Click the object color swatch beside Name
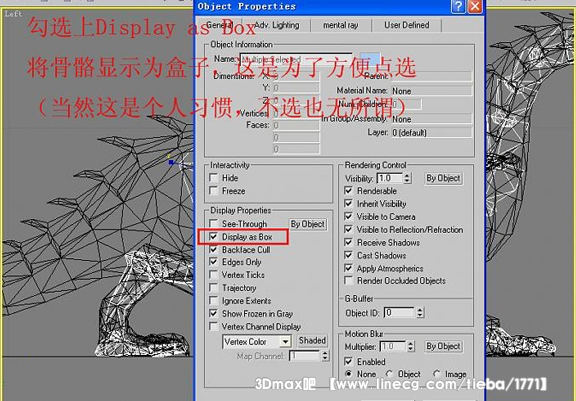This screenshot has height=401, width=576. [370, 59]
